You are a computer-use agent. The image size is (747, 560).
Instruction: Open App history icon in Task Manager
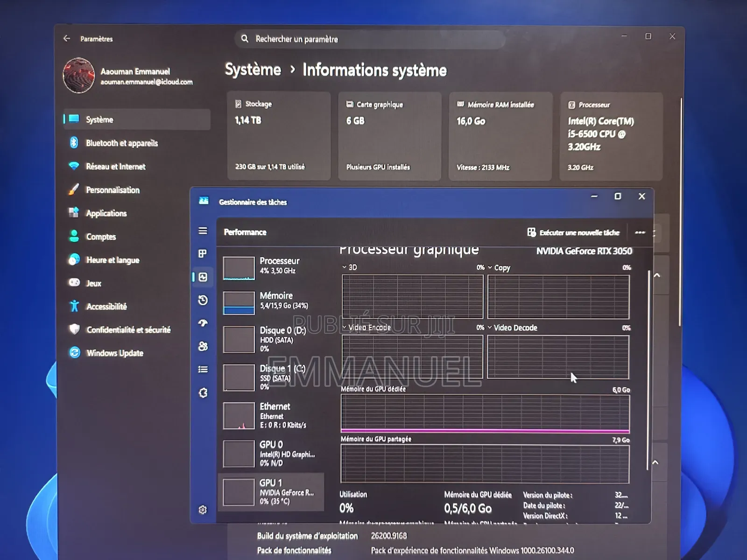tap(203, 300)
